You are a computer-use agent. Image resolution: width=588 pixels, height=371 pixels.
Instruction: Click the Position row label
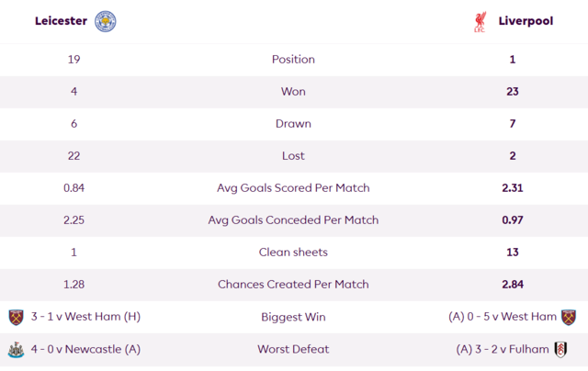tap(293, 59)
